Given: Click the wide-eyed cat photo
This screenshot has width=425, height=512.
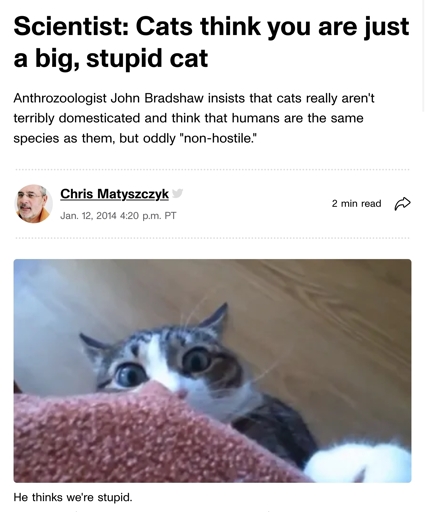Looking at the screenshot, I should pos(212,371).
